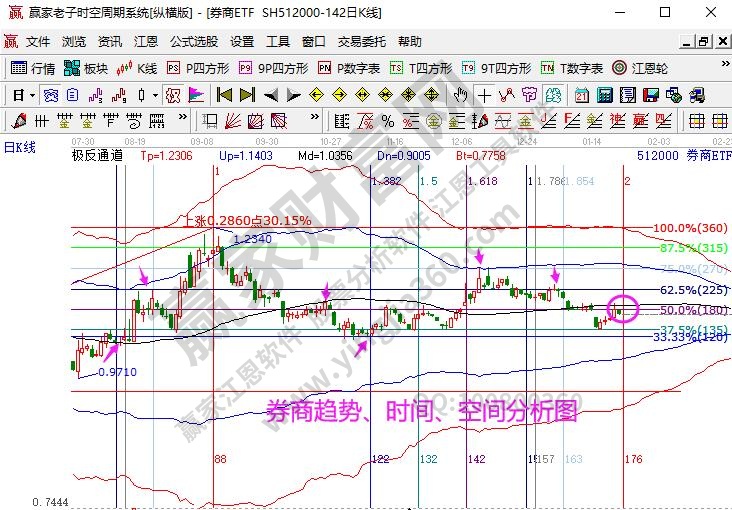Switch to the K线 candlestick chart
Screen dimensions: 732x510
point(138,68)
